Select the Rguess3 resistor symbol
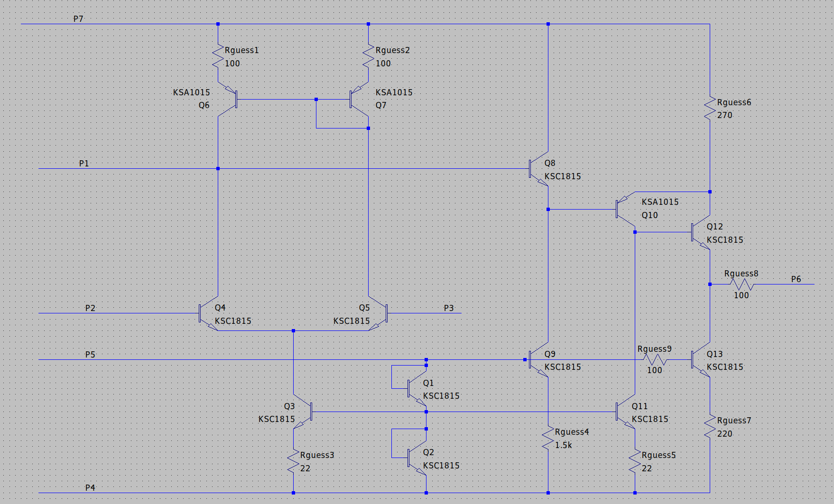The height and width of the screenshot is (504, 834). (293, 461)
